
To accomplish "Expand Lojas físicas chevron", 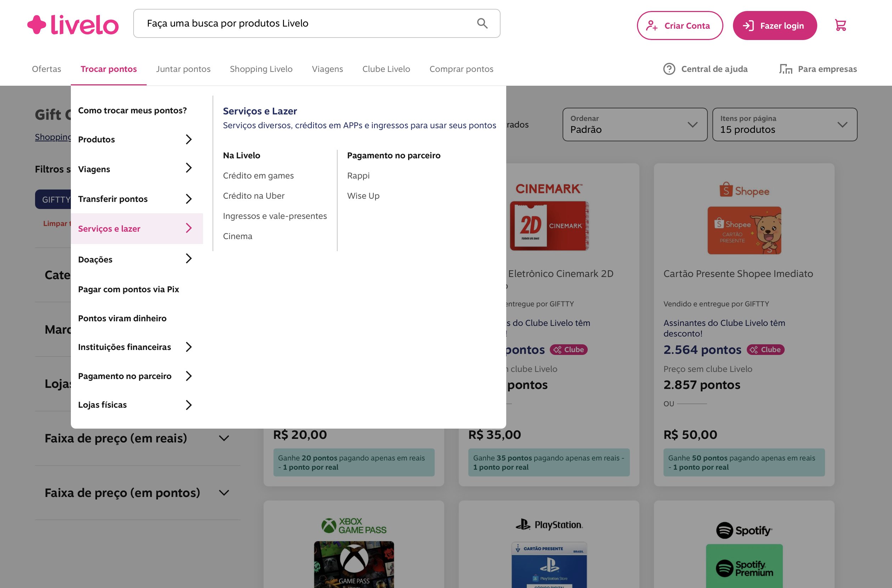I will point(188,405).
